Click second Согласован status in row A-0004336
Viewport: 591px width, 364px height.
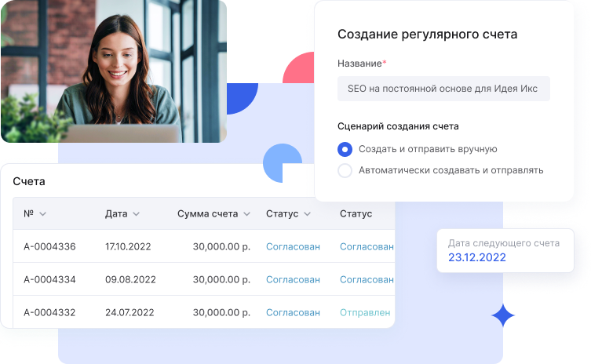point(367,246)
